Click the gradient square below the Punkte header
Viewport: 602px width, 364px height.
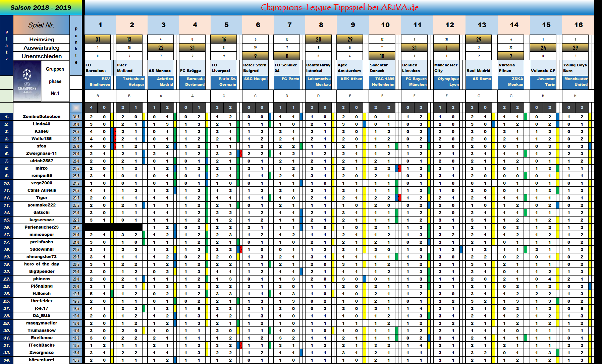tap(76, 108)
